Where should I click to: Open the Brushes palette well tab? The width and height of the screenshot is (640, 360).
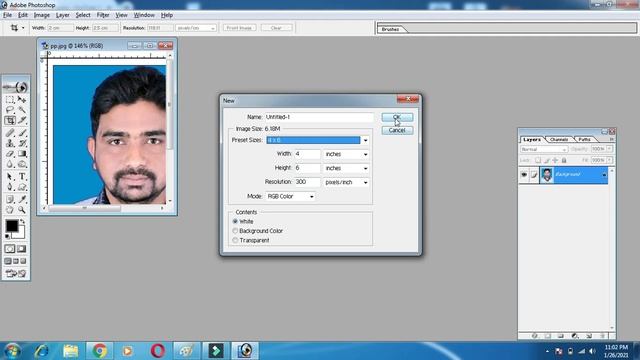(x=390, y=29)
